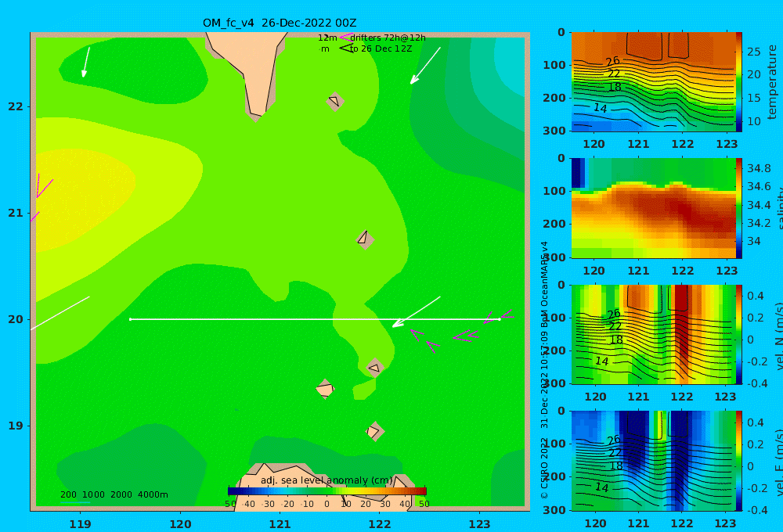This screenshot has width=783, height=532.
Task: Click contour label 26 in temperature panel
Action: click(x=613, y=61)
